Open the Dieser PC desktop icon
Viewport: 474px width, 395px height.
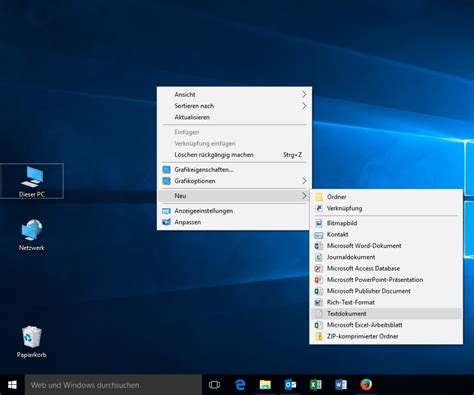click(32, 181)
